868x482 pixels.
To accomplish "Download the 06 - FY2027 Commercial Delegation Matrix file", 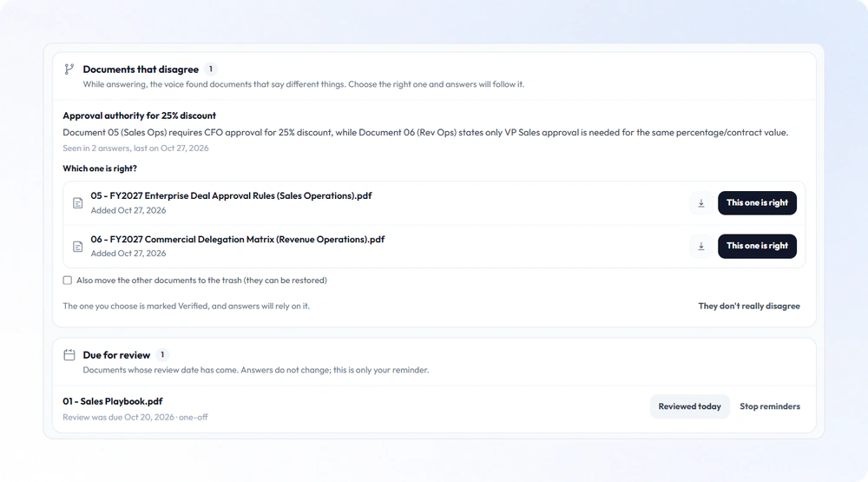I will tap(700, 247).
